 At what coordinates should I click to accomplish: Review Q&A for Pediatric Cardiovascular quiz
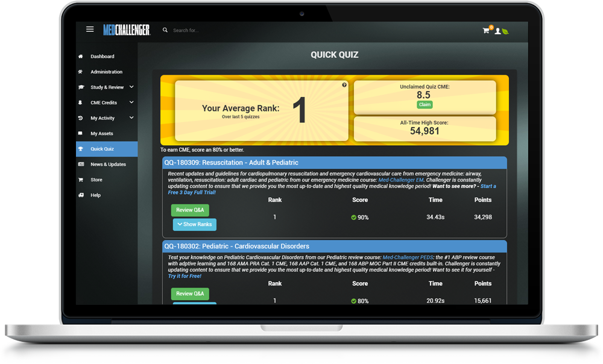pos(190,293)
